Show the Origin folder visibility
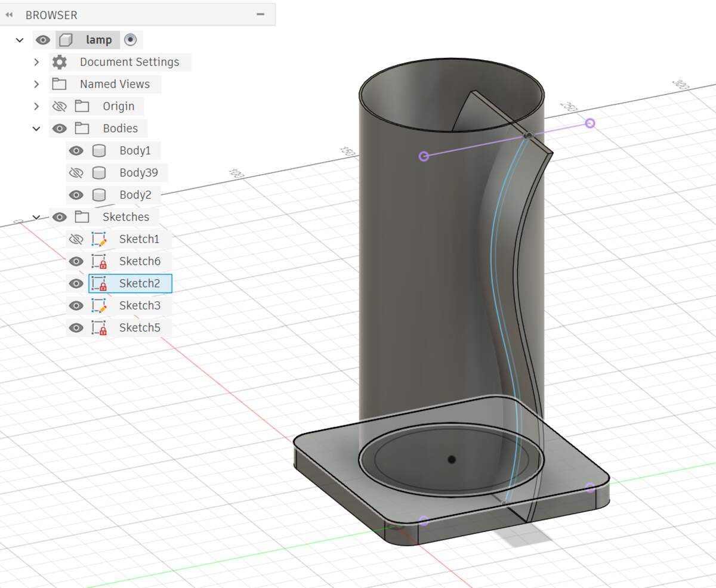The image size is (716, 588). (x=59, y=106)
